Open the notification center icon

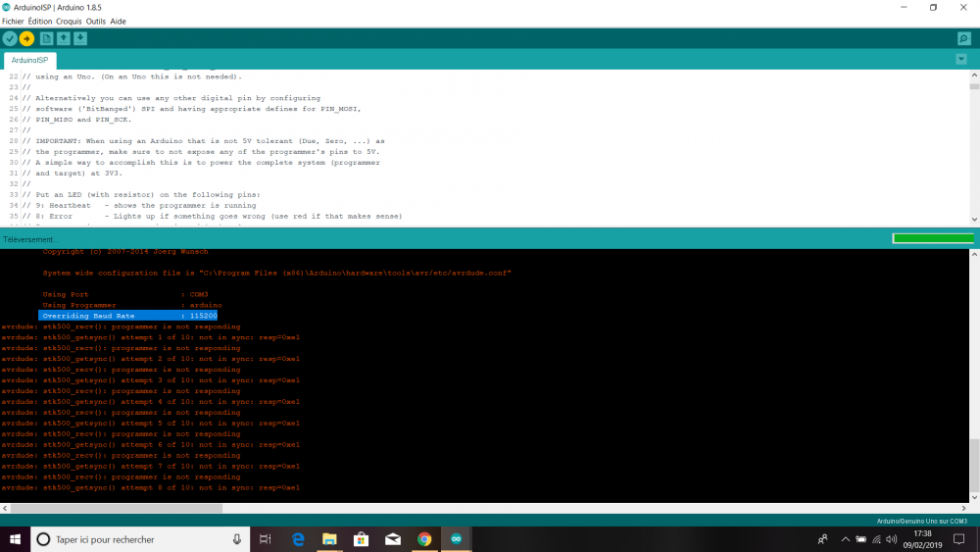pos(958,539)
